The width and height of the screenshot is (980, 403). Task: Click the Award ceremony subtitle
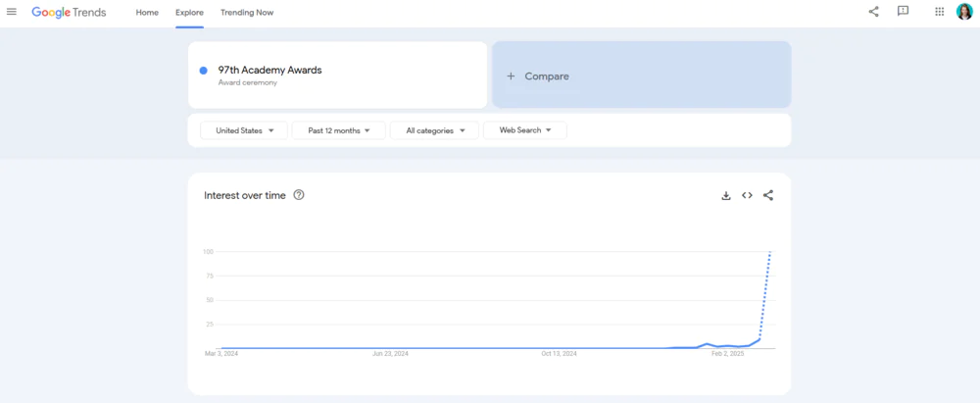click(x=248, y=82)
